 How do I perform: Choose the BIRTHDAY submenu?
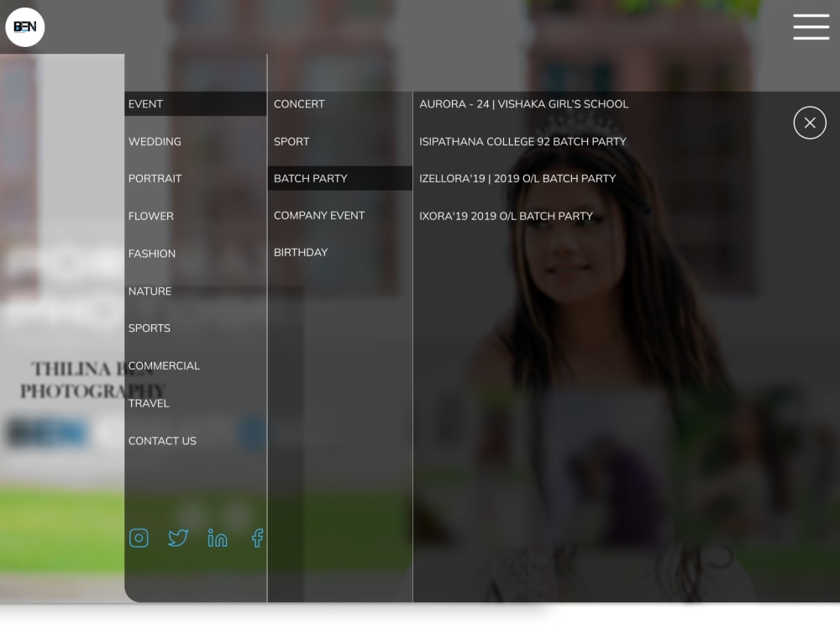[x=301, y=252]
